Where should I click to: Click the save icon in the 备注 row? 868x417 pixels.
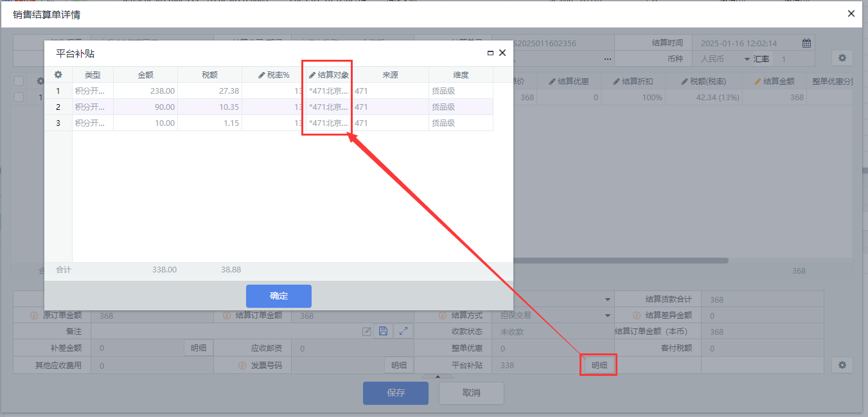tap(383, 331)
